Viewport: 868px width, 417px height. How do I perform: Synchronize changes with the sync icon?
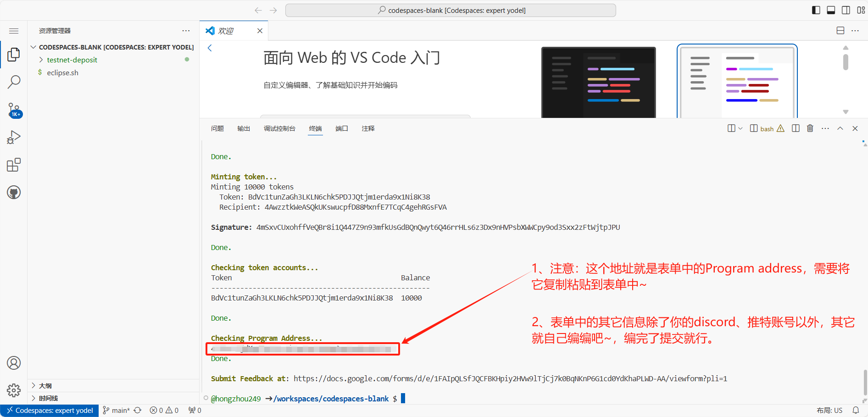pyautogui.click(x=138, y=411)
